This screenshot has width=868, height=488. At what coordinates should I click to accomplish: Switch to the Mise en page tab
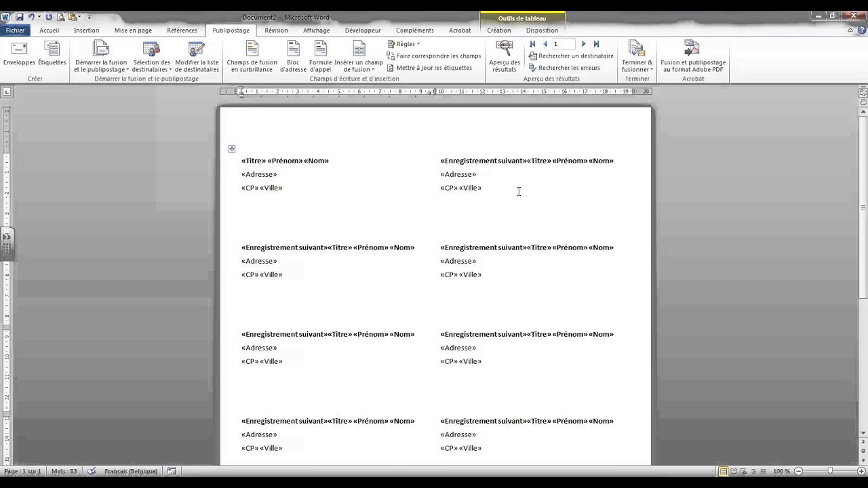(133, 30)
